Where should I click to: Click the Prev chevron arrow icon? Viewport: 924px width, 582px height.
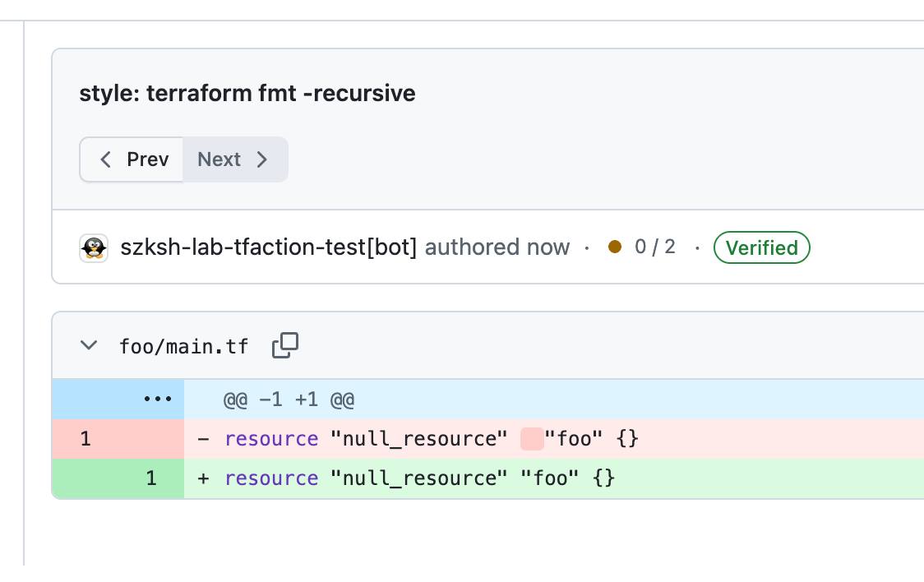106,159
